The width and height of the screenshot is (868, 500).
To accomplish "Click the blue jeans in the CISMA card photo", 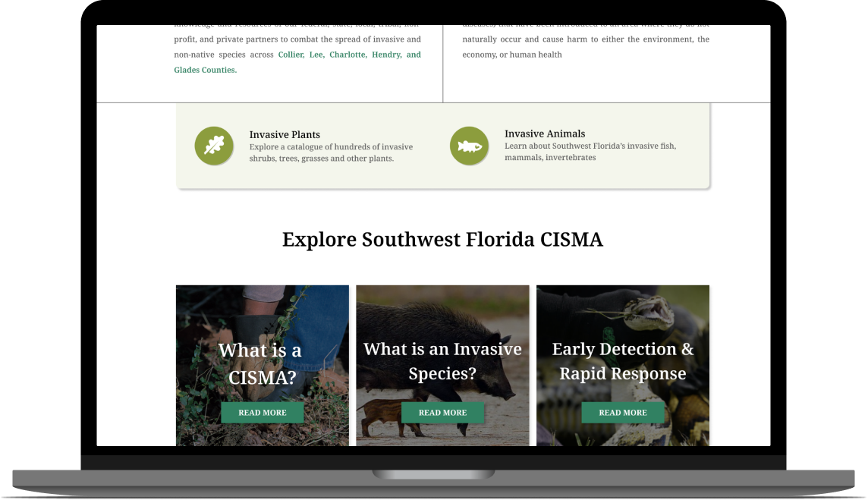I will pos(319,319).
